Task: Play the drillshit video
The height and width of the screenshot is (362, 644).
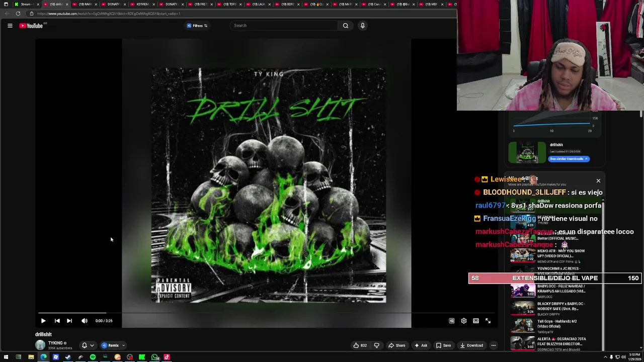Action: pyautogui.click(x=43, y=321)
